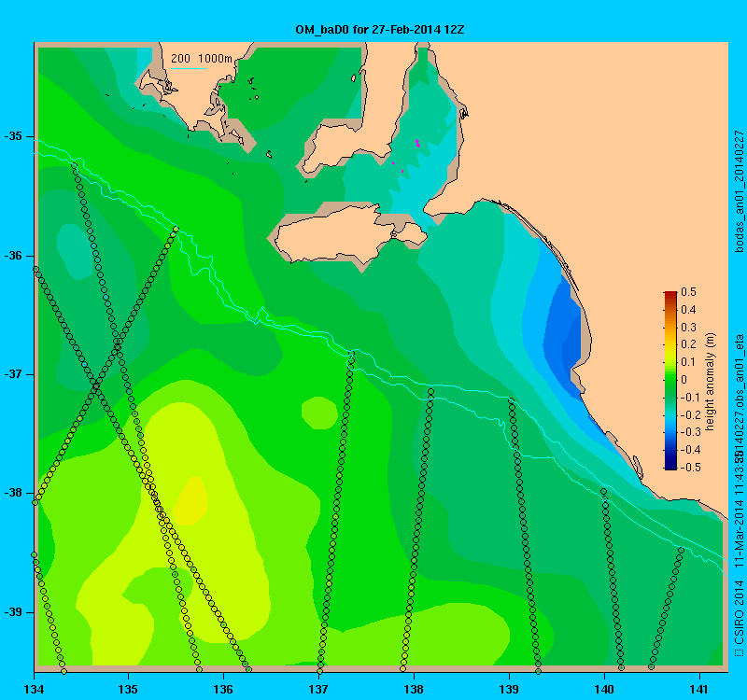Pick the 0.3 colorbar tick label
This screenshot has height=700, width=747.
(x=688, y=328)
